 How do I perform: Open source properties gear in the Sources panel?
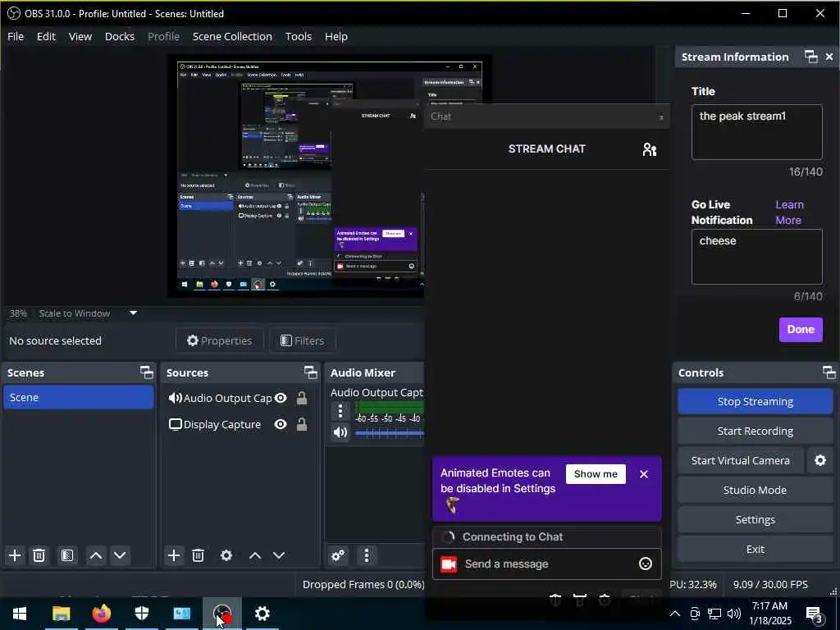coord(226,555)
